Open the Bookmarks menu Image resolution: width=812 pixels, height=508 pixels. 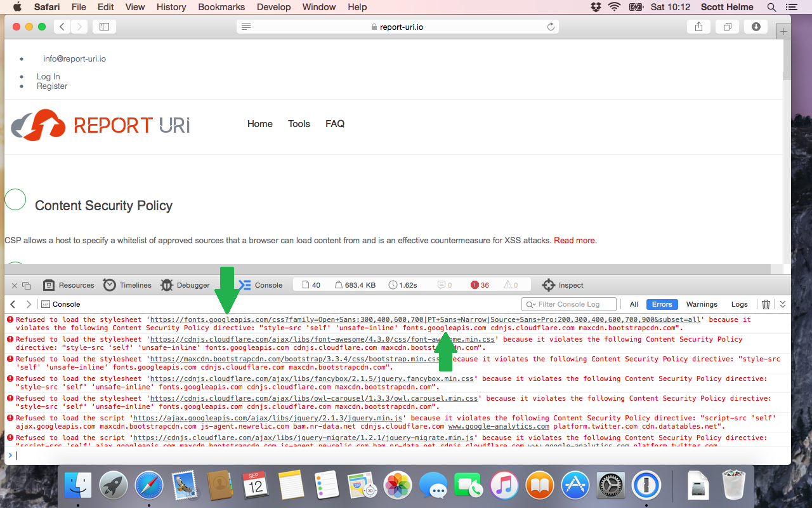221,7
